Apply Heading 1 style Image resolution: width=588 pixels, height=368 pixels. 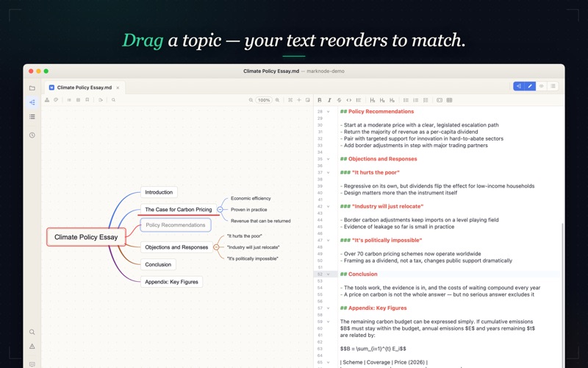point(373,100)
